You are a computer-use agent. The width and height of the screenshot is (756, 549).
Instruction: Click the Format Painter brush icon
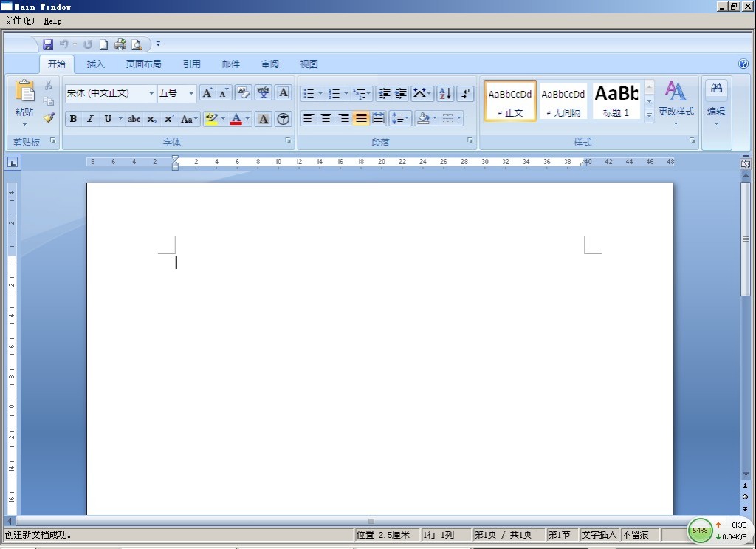pyautogui.click(x=49, y=117)
